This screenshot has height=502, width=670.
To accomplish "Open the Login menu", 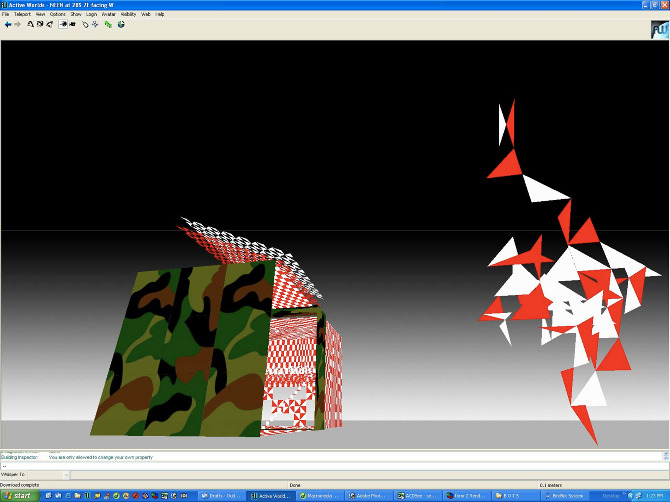I will tap(91, 15).
